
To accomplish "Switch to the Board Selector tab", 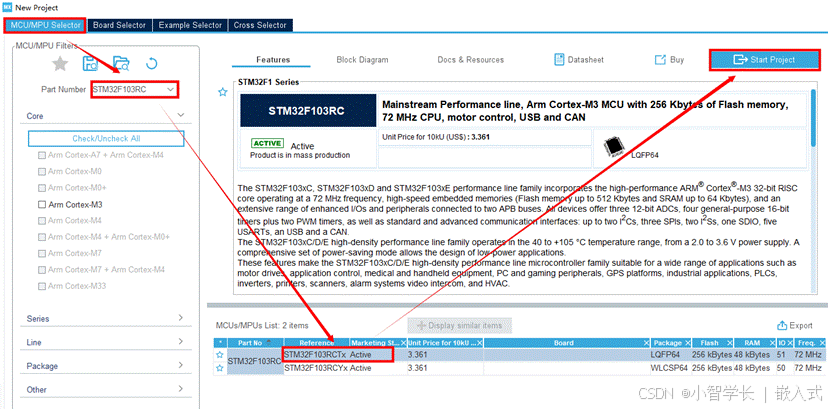I will tap(119, 25).
